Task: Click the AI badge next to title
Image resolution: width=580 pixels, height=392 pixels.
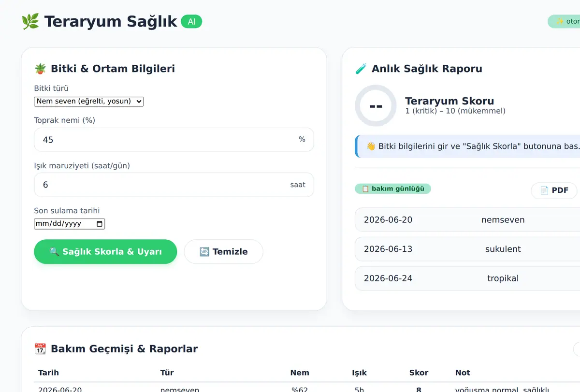Action: (191, 21)
